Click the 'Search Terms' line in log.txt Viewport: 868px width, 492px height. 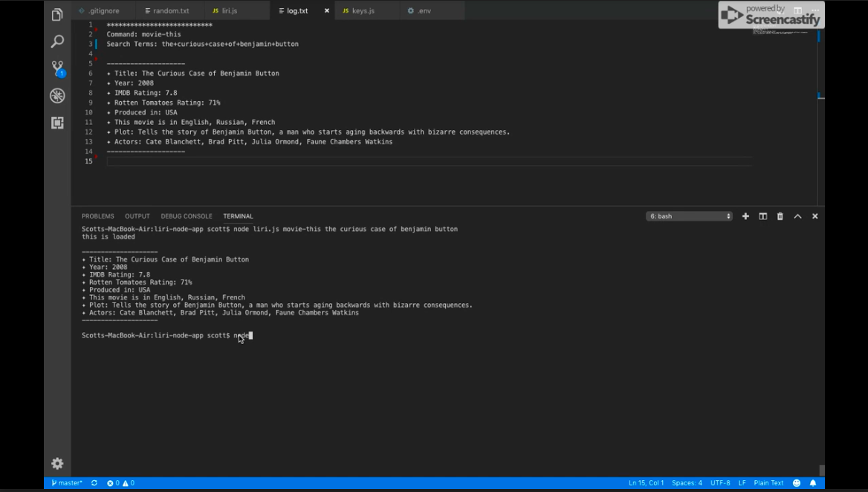[203, 45]
